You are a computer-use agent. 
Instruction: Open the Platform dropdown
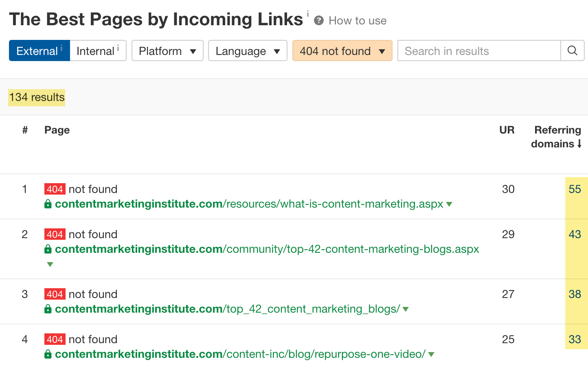[x=167, y=50]
